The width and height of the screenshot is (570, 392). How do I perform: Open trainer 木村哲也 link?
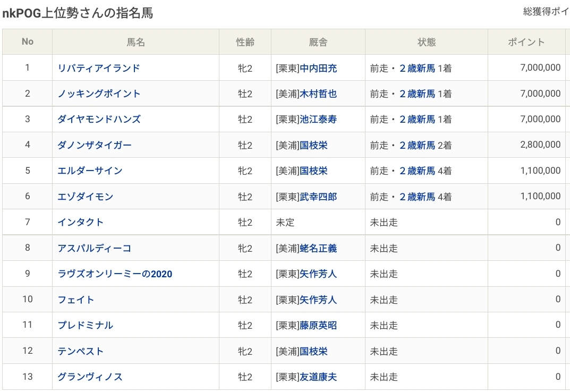[318, 93]
